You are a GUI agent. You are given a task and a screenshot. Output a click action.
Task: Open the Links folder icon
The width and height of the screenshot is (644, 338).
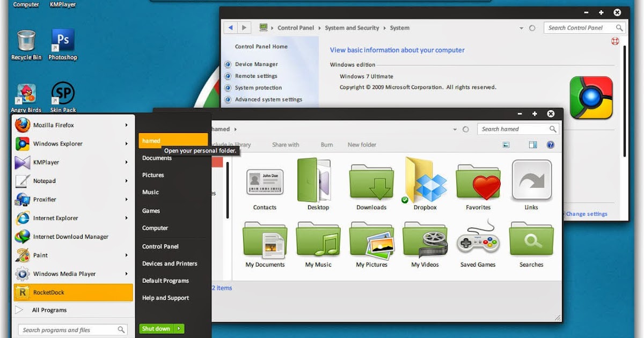(531, 186)
